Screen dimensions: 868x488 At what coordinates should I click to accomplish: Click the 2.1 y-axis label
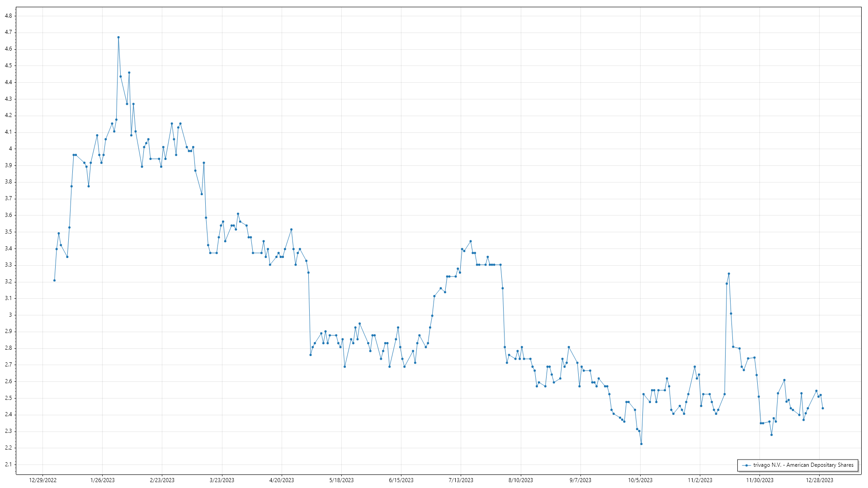pos(8,465)
